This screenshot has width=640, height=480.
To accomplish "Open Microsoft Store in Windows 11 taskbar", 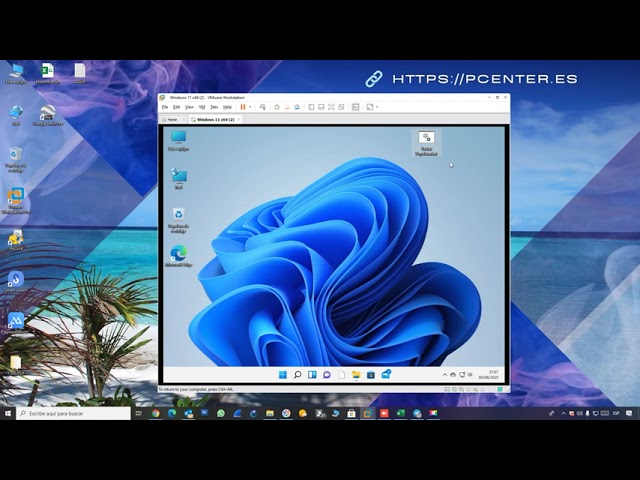I will click(x=371, y=375).
